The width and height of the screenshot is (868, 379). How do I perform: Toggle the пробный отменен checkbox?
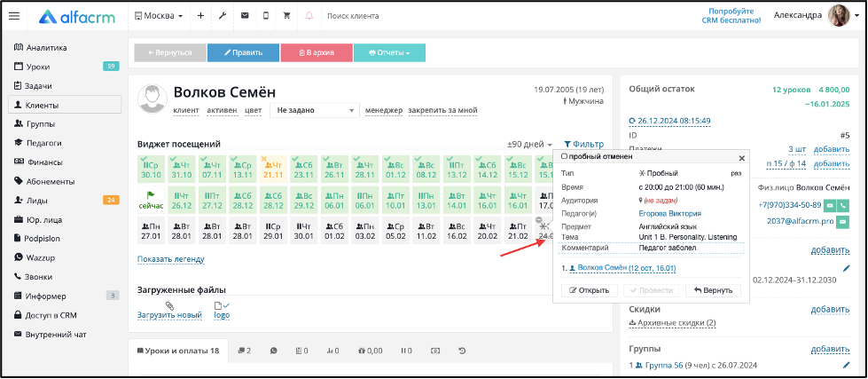[565, 157]
